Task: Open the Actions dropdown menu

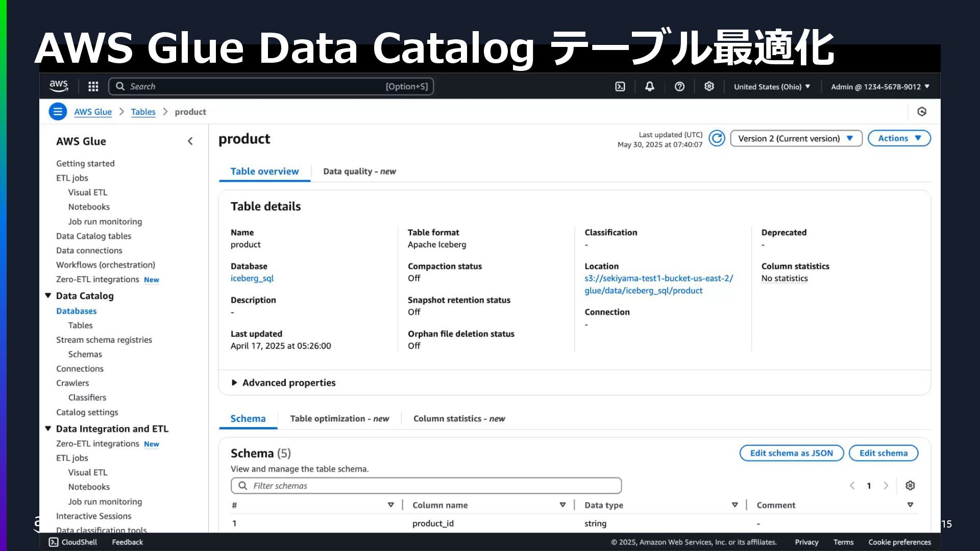Action: coord(899,138)
